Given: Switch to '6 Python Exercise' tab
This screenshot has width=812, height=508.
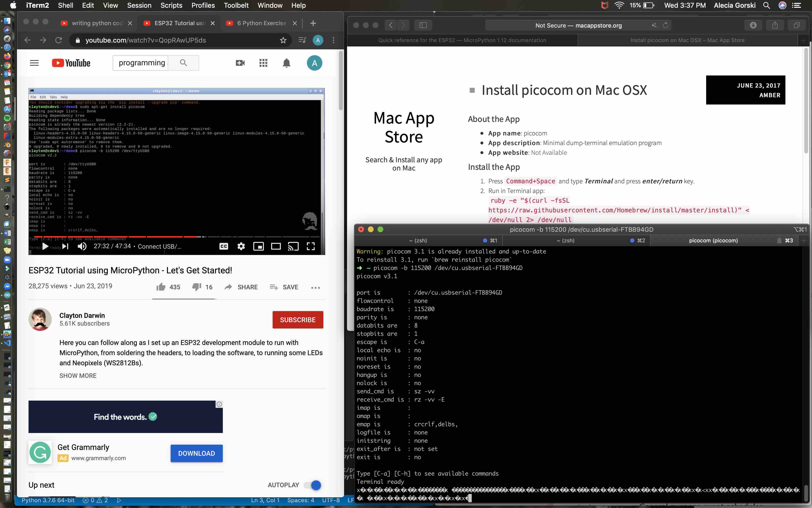Looking at the screenshot, I should 262,23.
